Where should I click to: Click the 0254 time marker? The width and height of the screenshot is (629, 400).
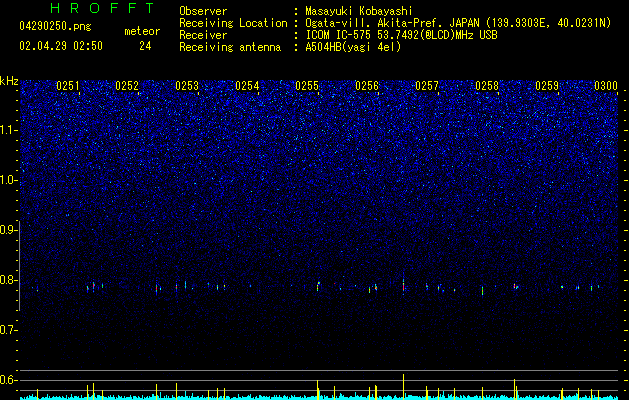[247, 86]
